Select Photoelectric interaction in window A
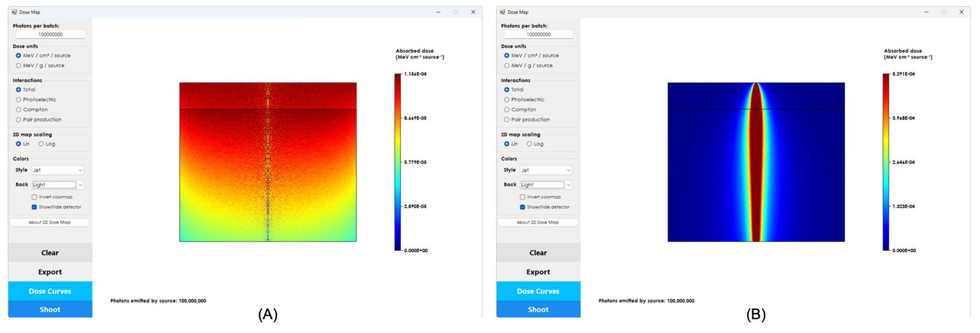Screen dimensions: 980x333 click(36, 100)
